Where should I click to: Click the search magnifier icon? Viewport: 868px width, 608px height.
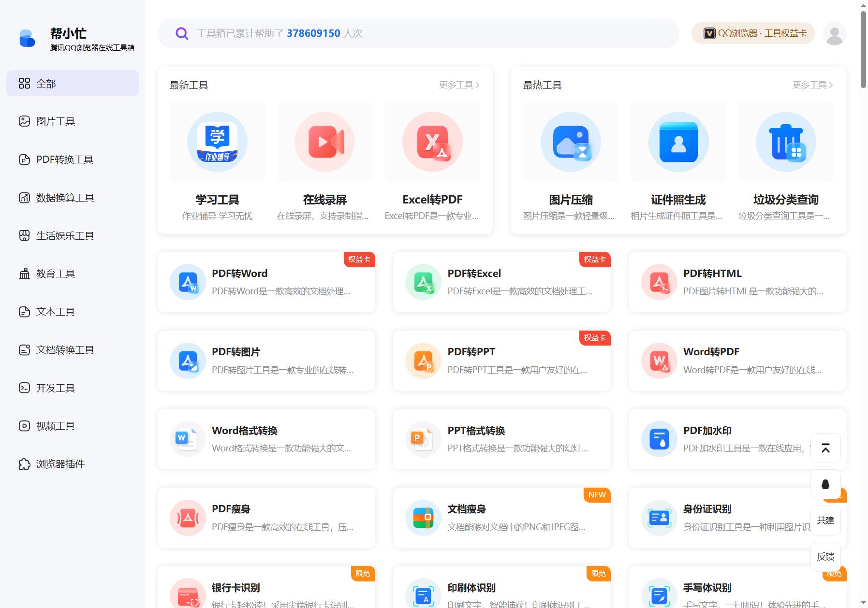[182, 33]
